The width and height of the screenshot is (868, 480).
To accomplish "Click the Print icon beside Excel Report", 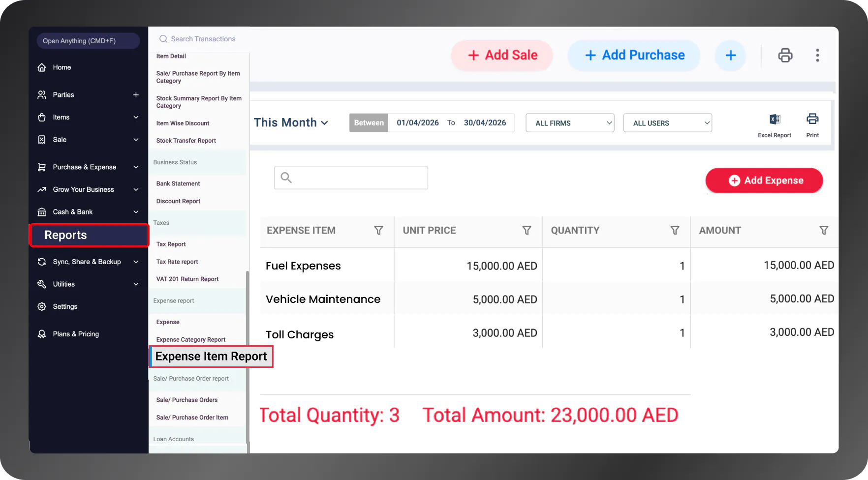I will (812, 119).
